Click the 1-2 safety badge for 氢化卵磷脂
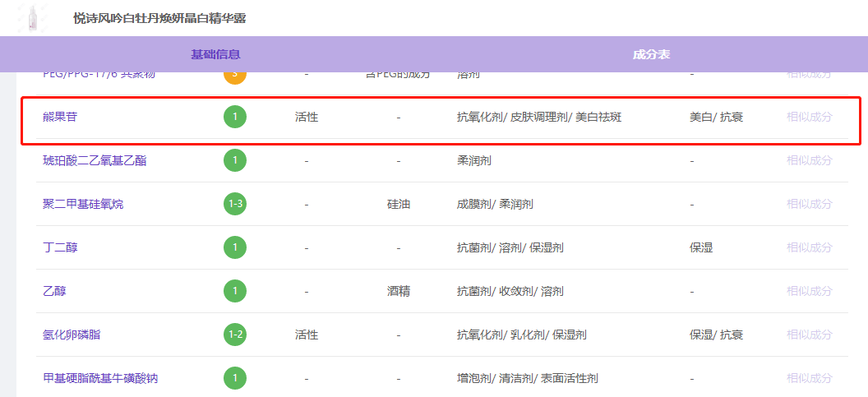The height and width of the screenshot is (397, 868). (x=235, y=335)
